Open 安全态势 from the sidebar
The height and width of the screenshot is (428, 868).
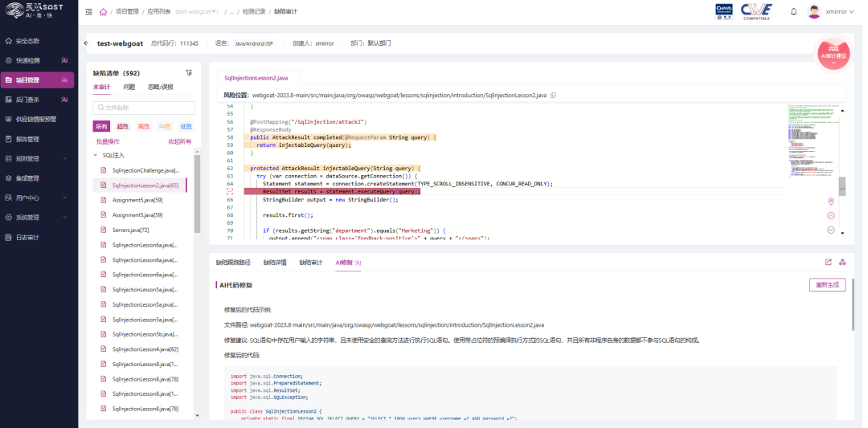27,41
